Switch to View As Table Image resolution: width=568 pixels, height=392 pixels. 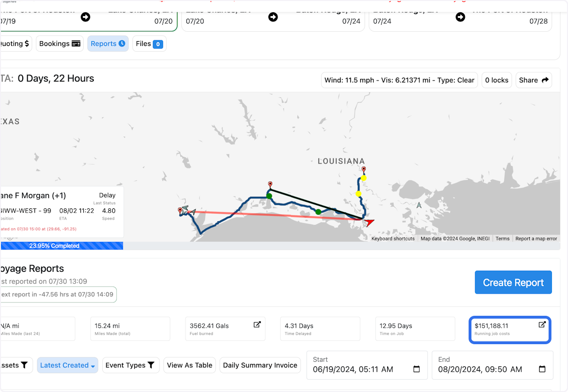click(x=189, y=365)
